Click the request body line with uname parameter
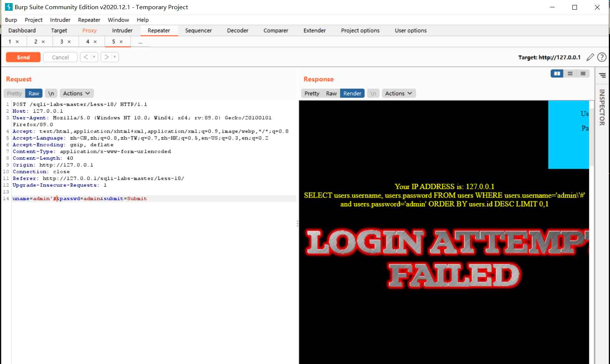The height and width of the screenshot is (364, 610). 154,199
